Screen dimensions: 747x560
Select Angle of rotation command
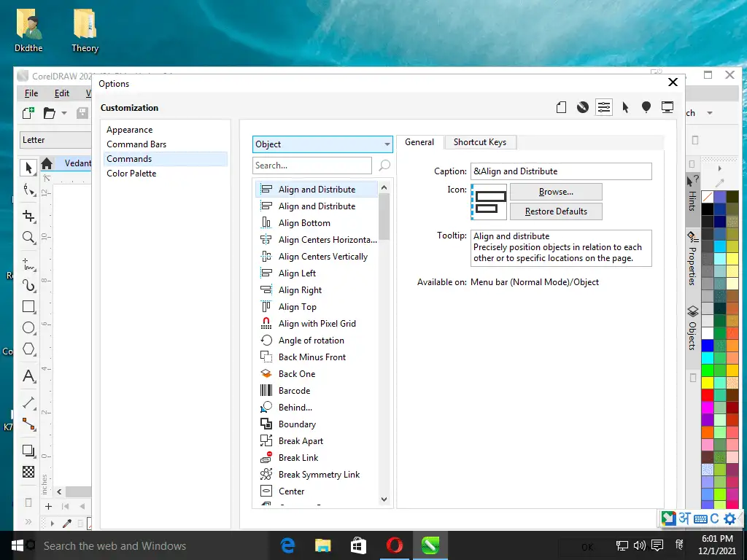(317, 341)
